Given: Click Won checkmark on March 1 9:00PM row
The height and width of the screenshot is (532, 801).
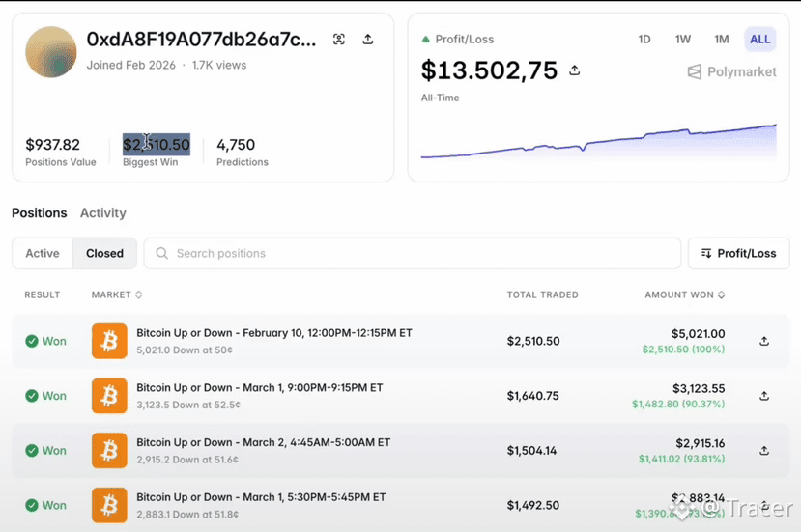Looking at the screenshot, I should [x=32, y=396].
